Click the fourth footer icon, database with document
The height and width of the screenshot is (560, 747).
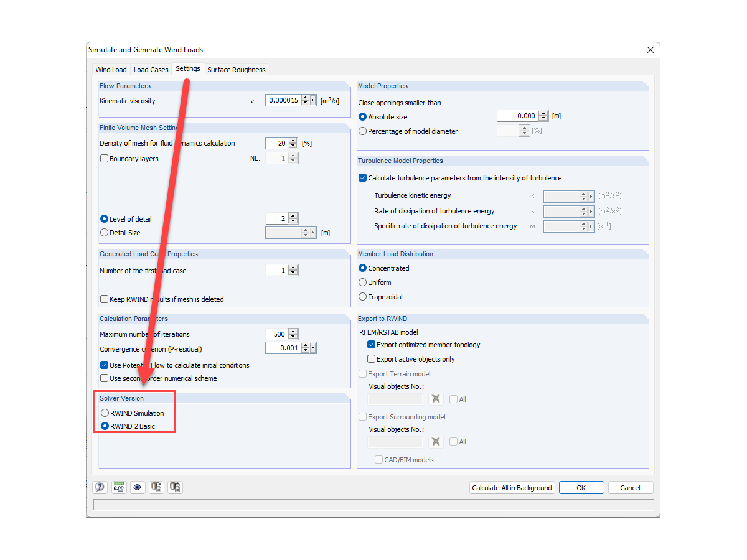point(156,488)
